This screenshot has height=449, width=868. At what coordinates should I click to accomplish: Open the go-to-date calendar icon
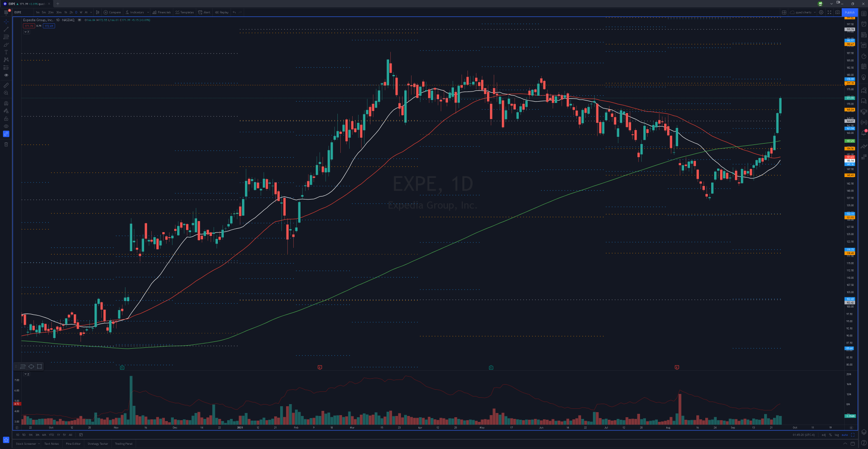(81, 435)
